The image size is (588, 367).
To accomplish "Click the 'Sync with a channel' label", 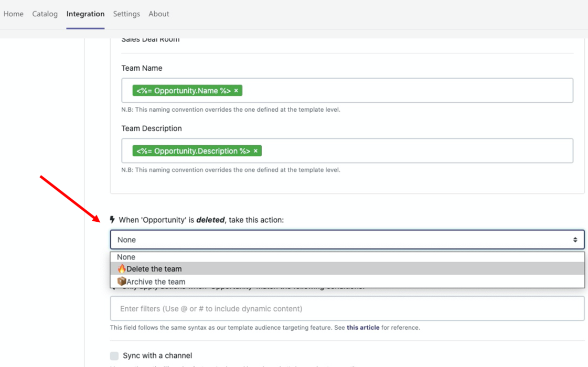I will (157, 356).
